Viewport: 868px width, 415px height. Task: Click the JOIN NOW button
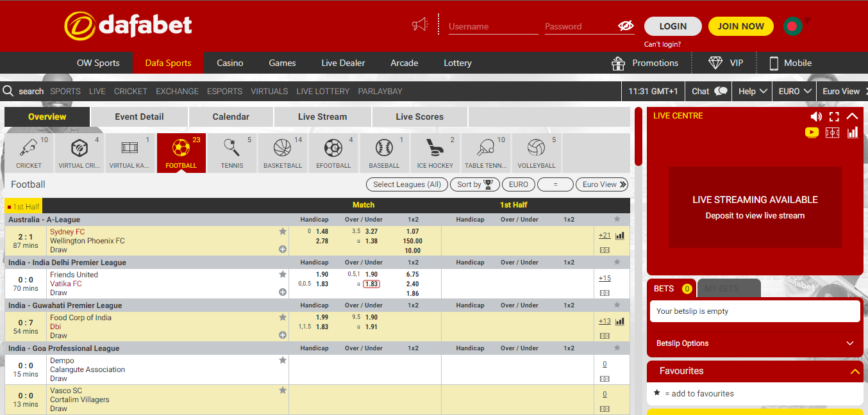pos(740,26)
